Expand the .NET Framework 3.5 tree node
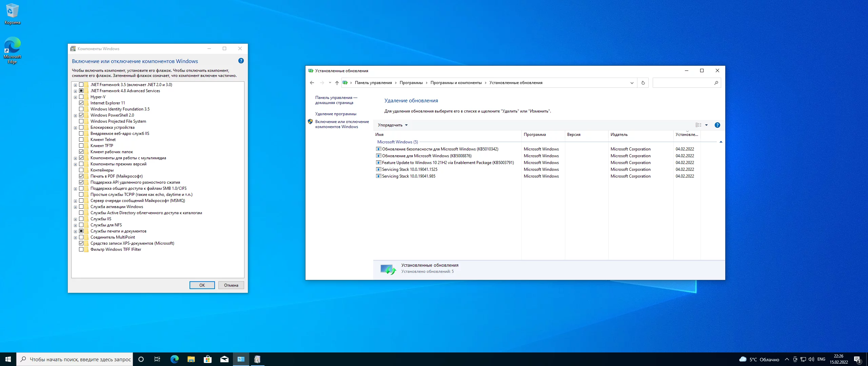 click(x=75, y=85)
